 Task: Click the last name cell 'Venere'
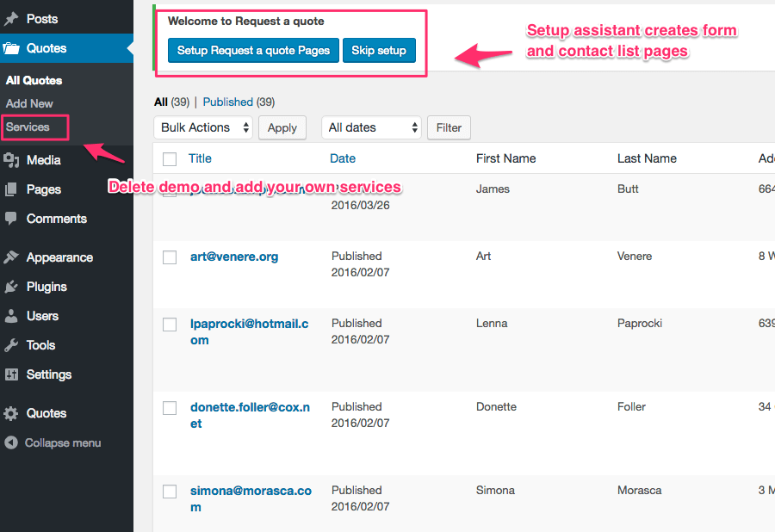click(634, 256)
